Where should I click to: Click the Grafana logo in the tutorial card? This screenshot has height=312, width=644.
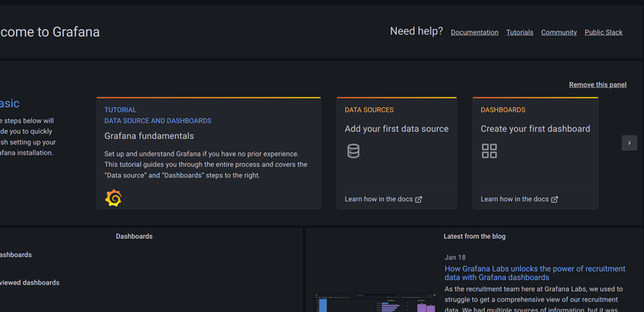(114, 198)
